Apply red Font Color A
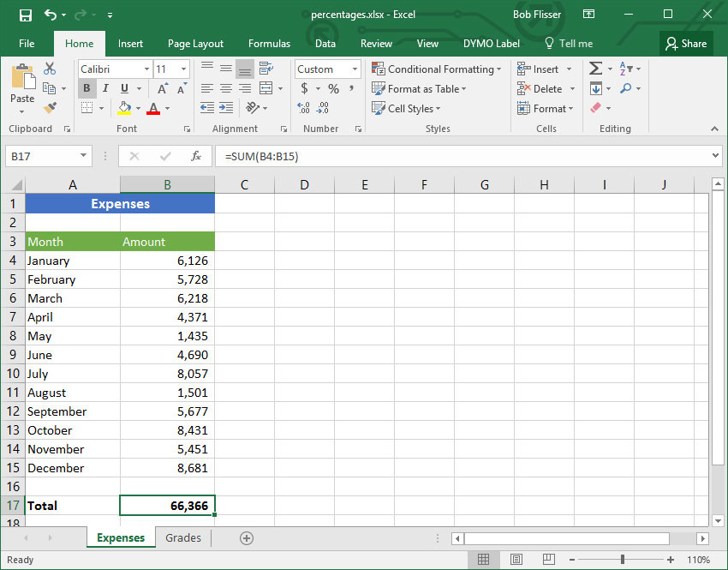This screenshot has width=728, height=570. pyautogui.click(x=153, y=108)
